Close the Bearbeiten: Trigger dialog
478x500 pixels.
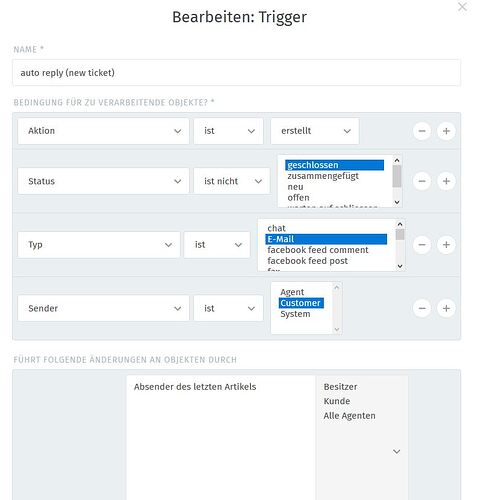[x=462, y=7]
